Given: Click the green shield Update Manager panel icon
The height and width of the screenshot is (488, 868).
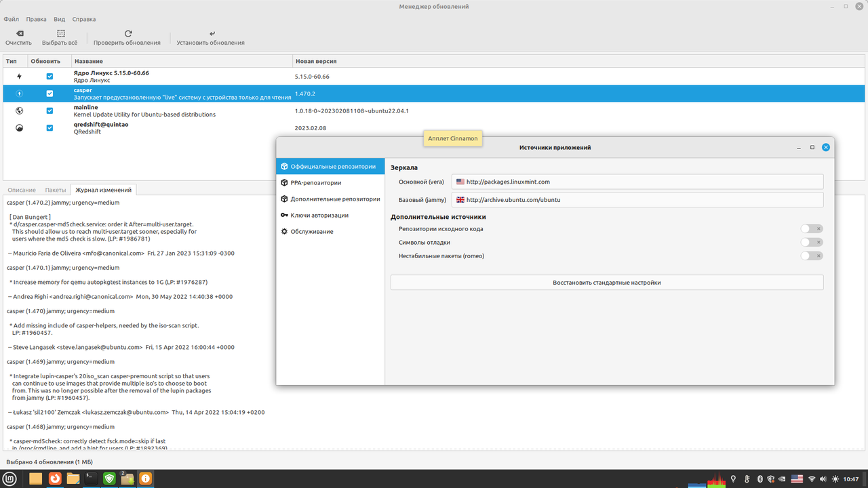Looking at the screenshot, I should [109, 479].
